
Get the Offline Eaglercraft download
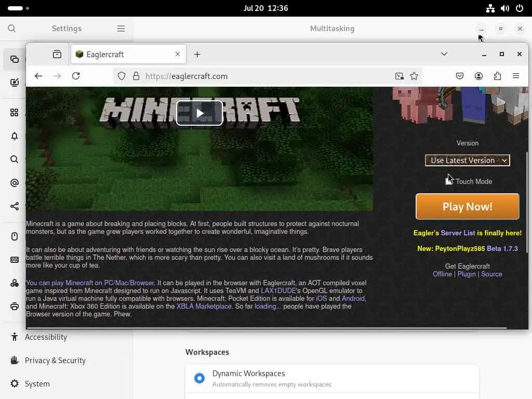pos(442,274)
